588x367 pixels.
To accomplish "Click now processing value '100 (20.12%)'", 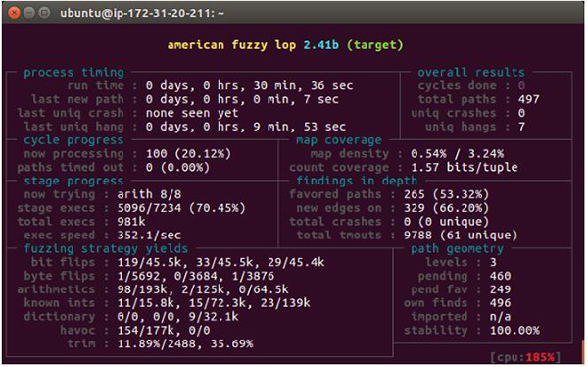I will pyautogui.click(x=188, y=154).
